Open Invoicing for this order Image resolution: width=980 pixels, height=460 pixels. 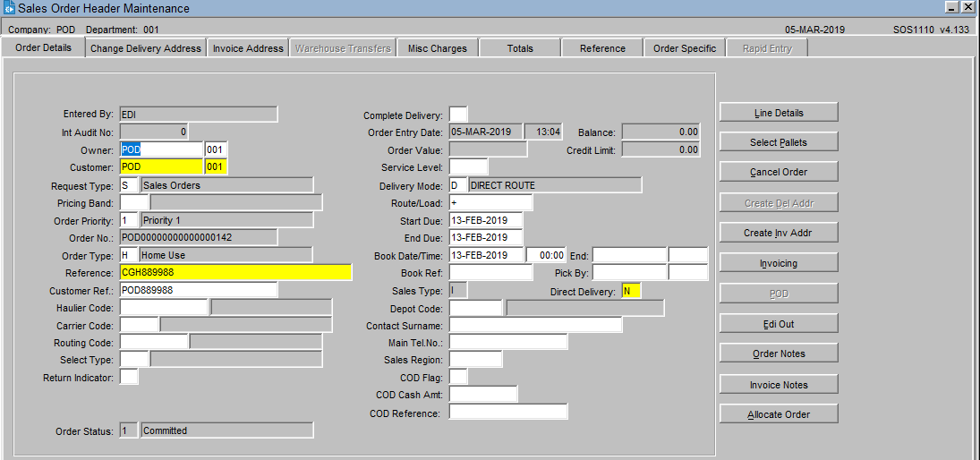tap(778, 263)
